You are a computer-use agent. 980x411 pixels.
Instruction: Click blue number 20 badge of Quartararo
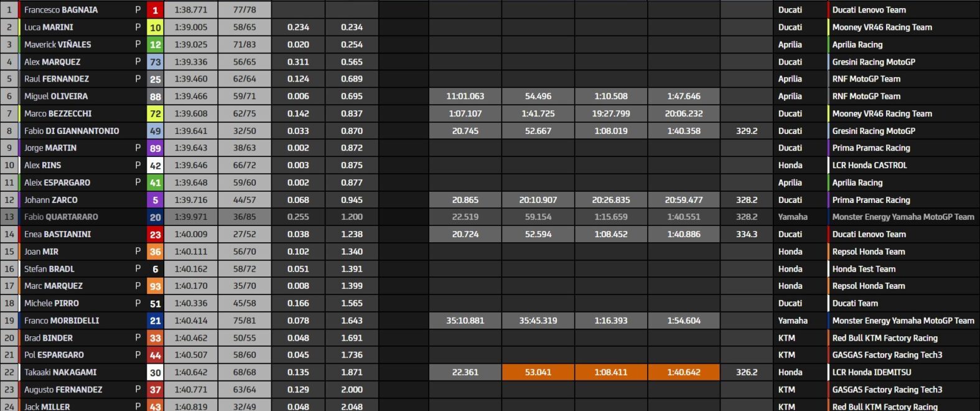tap(156, 217)
